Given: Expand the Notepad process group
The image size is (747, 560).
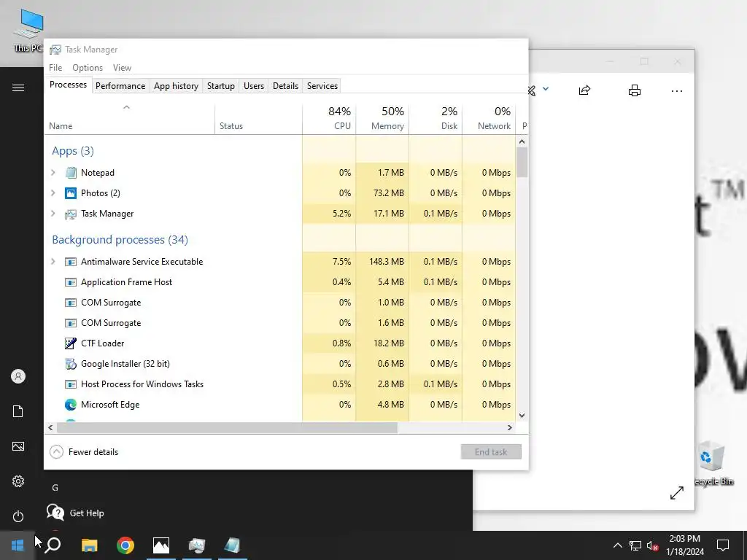Looking at the screenshot, I should point(53,173).
